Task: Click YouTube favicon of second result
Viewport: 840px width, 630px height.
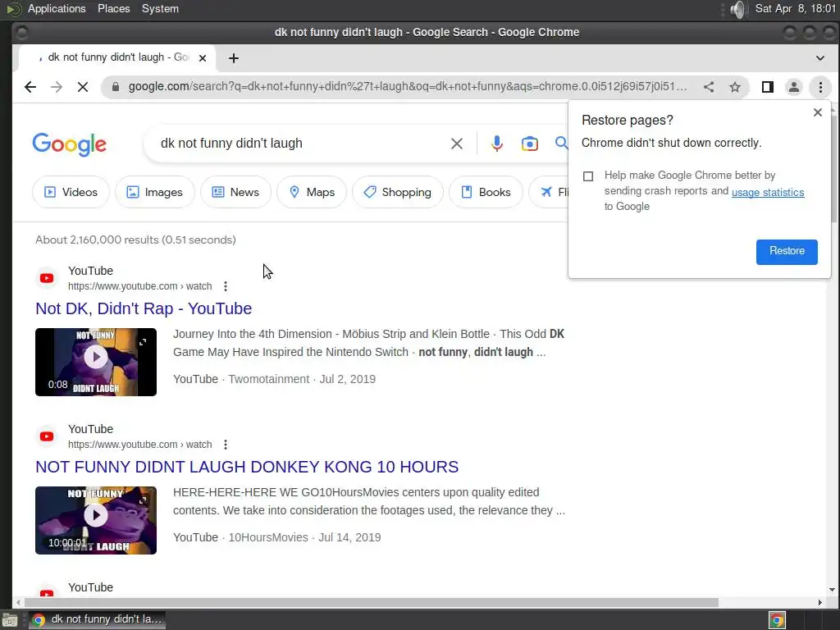Action: tap(47, 436)
